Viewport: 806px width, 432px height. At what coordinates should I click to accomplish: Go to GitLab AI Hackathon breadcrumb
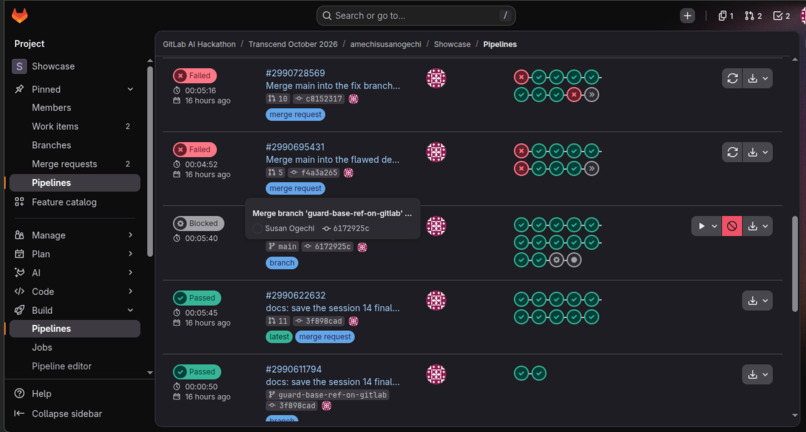[199, 44]
